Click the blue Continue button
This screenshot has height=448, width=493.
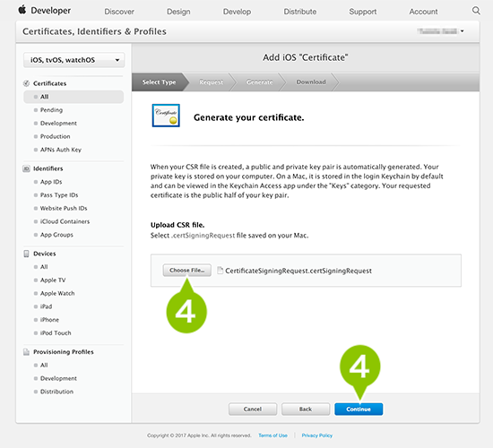[x=359, y=409]
